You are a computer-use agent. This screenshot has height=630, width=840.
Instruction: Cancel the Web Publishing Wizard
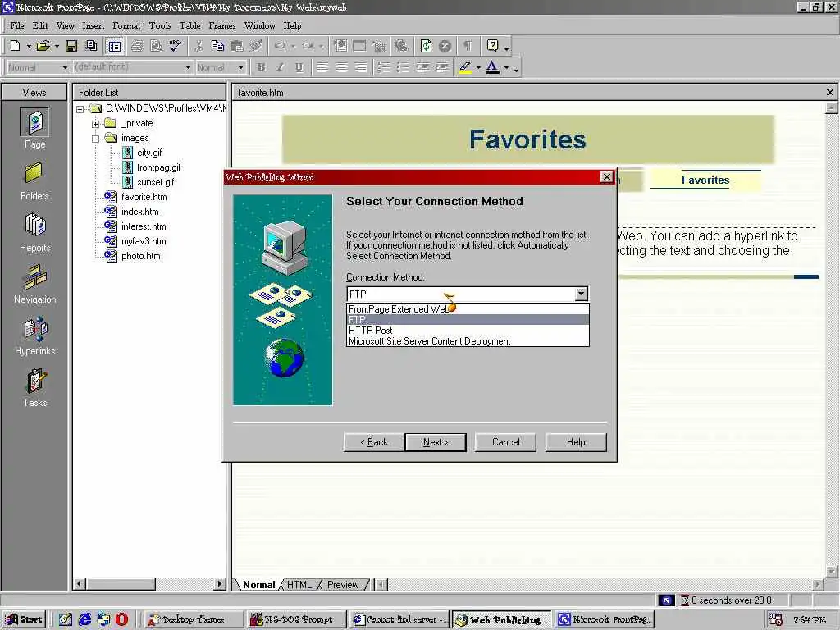coord(505,442)
